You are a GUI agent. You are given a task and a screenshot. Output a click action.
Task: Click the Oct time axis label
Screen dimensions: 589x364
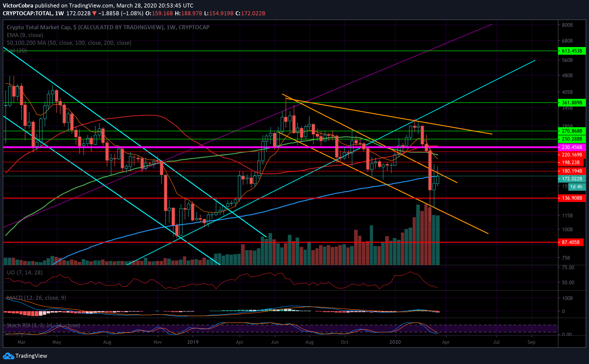(x=345, y=342)
